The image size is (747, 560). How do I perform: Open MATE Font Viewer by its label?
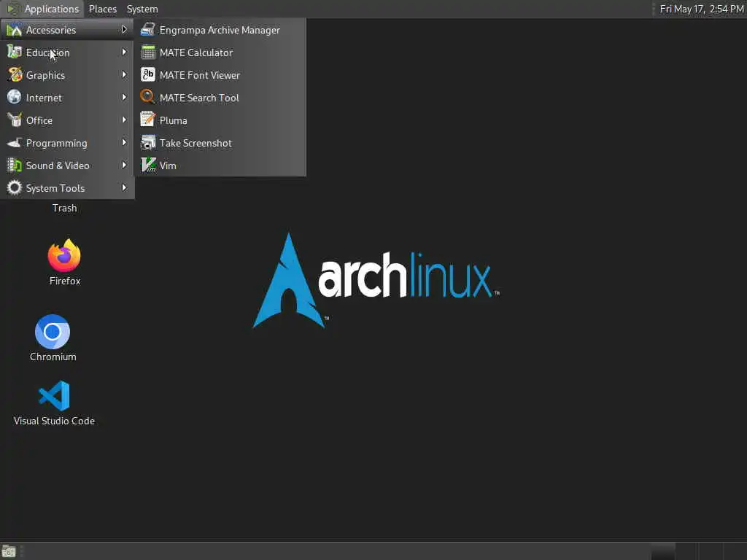pos(200,75)
